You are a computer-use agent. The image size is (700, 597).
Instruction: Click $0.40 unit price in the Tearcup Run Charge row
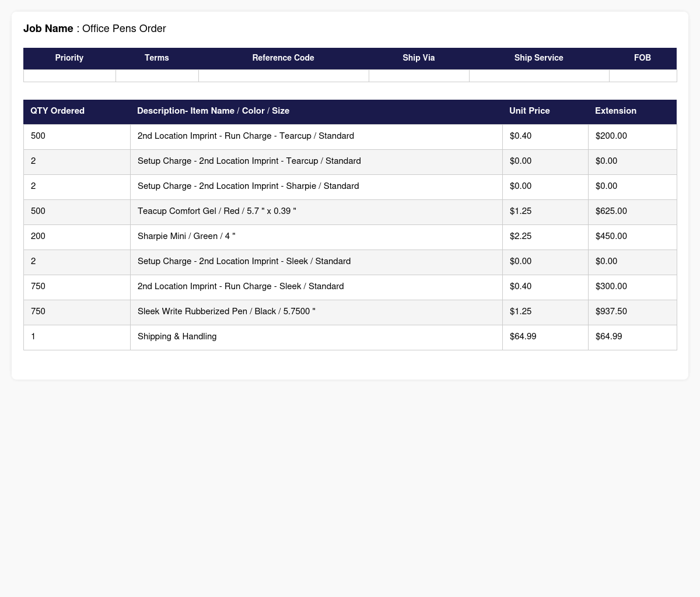click(x=520, y=136)
